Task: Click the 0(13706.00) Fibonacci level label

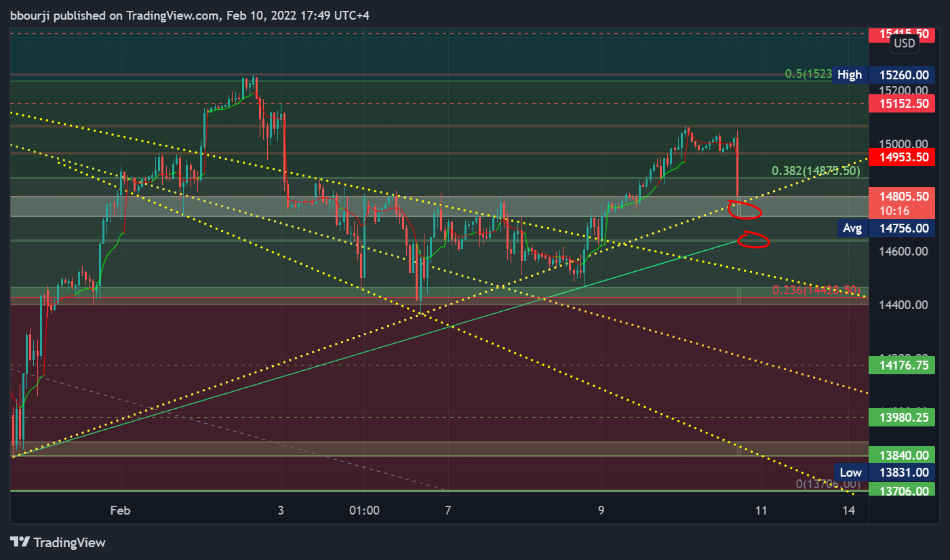Action: pos(827,484)
